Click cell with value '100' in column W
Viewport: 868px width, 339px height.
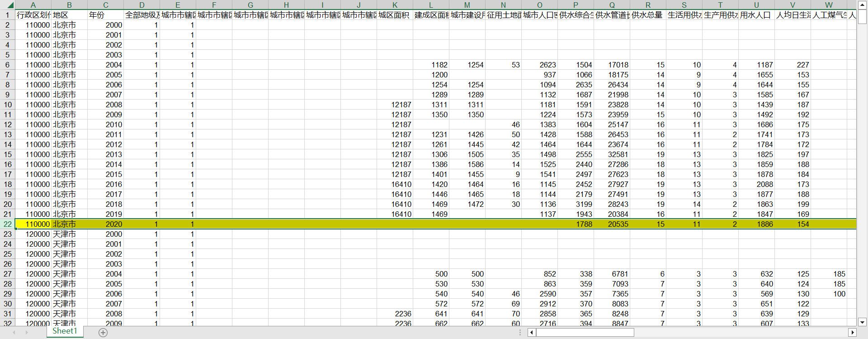tap(829, 294)
